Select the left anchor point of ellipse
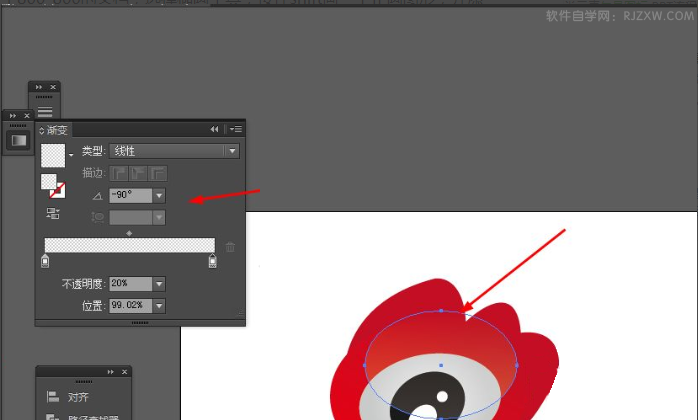The height and width of the screenshot is (420, 698). [365, 365]
